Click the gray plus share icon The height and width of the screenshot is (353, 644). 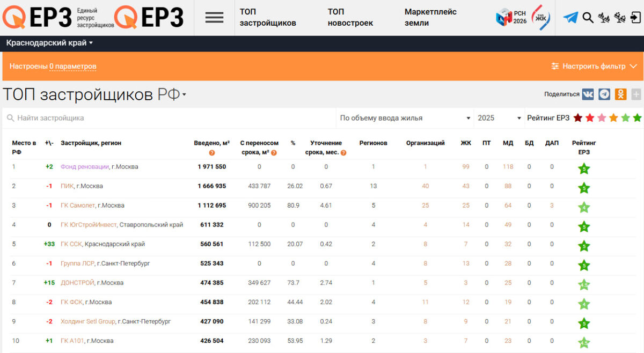point(636,94)
